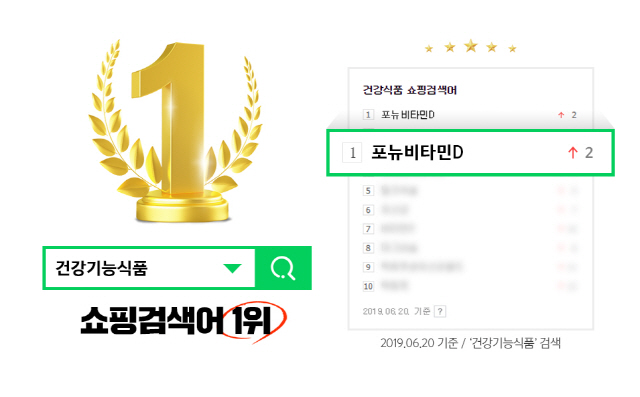The height and width of the screenshot is (397, 640).
Task: Select the highlighted 포뉴비타민D rank row
Action: click(x=470, y=153)
